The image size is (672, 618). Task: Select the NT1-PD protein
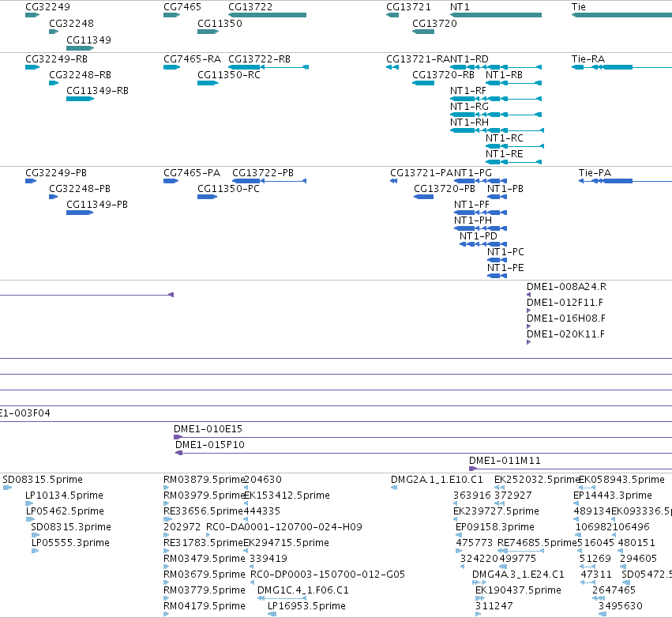479,237
